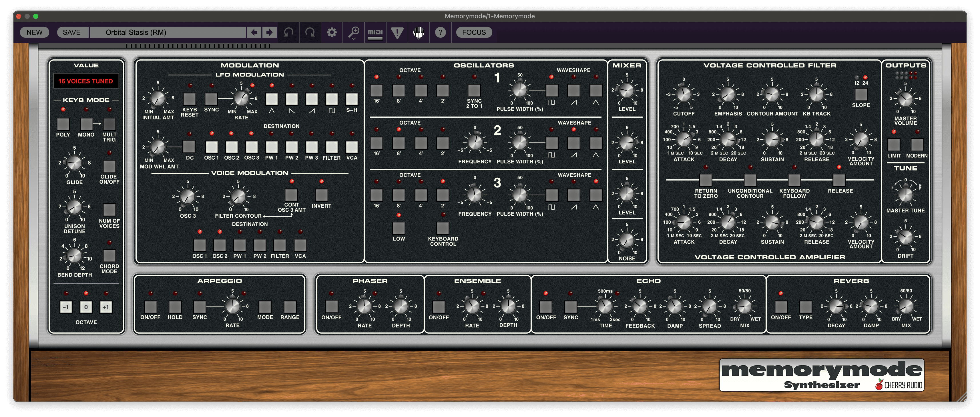Open the Orbital Stasis preset selector

(168, 32)
